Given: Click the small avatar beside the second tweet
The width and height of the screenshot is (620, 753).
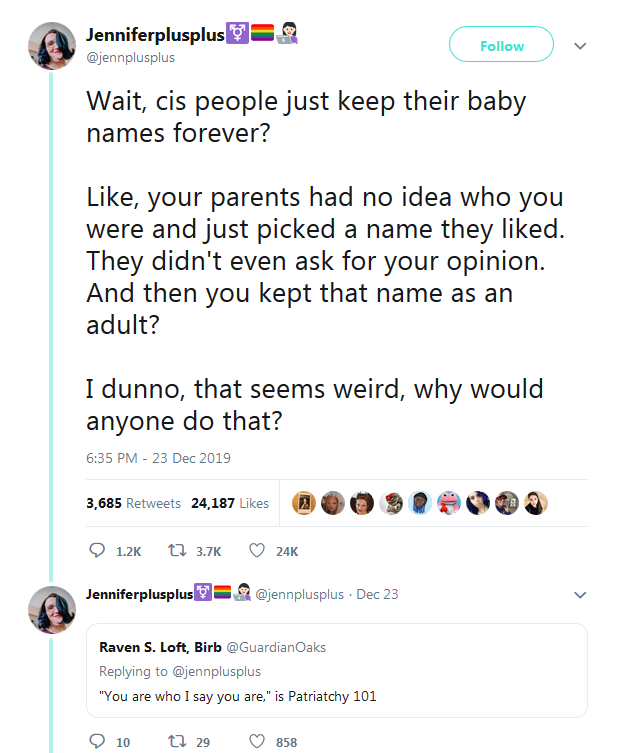Looking at the screenshot, I should click(52, 610).
